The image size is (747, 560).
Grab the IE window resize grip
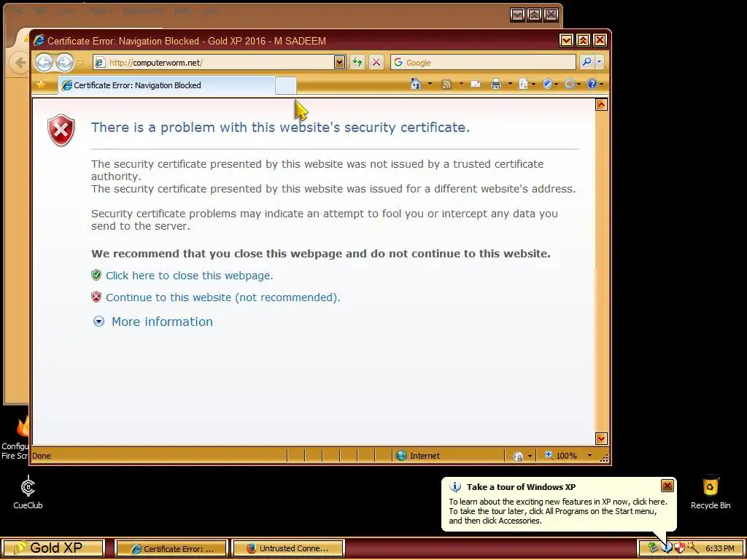coord(604,458)
